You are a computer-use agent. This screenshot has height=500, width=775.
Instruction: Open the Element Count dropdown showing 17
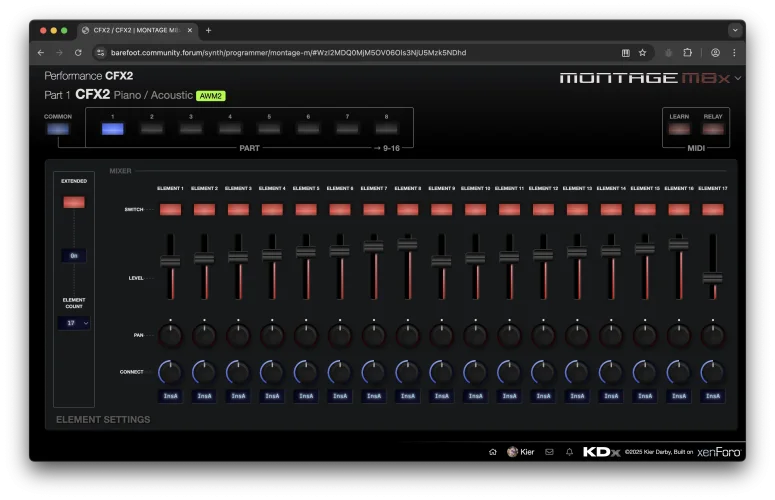74,323
